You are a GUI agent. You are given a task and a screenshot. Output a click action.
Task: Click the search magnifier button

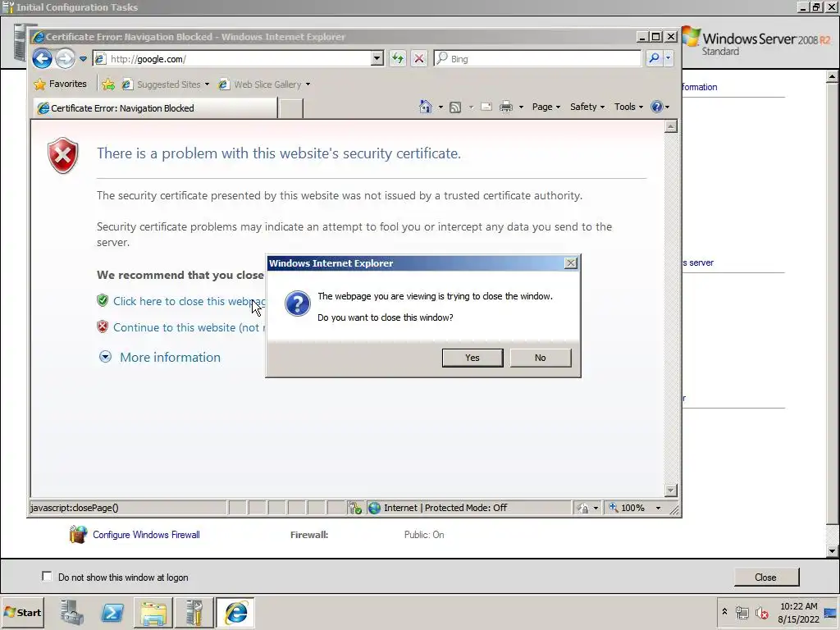click(x=654, y=58)
